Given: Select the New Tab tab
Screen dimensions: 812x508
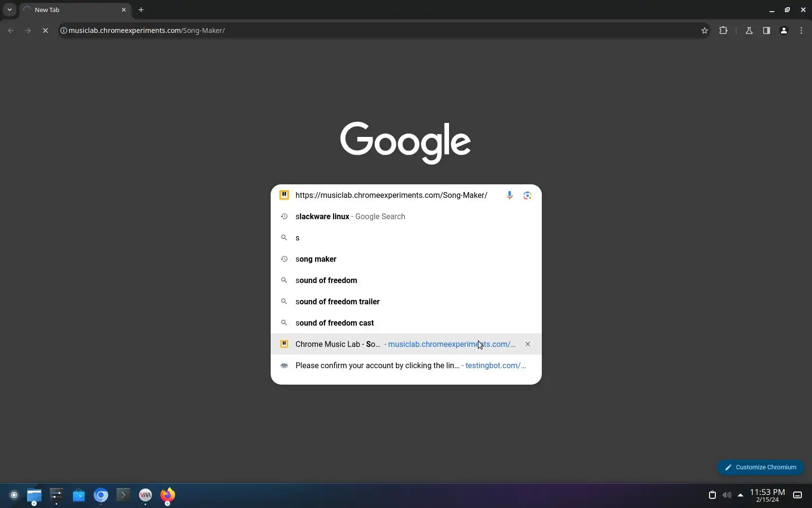Looking at the screenshot, I should tap(75, 10).
